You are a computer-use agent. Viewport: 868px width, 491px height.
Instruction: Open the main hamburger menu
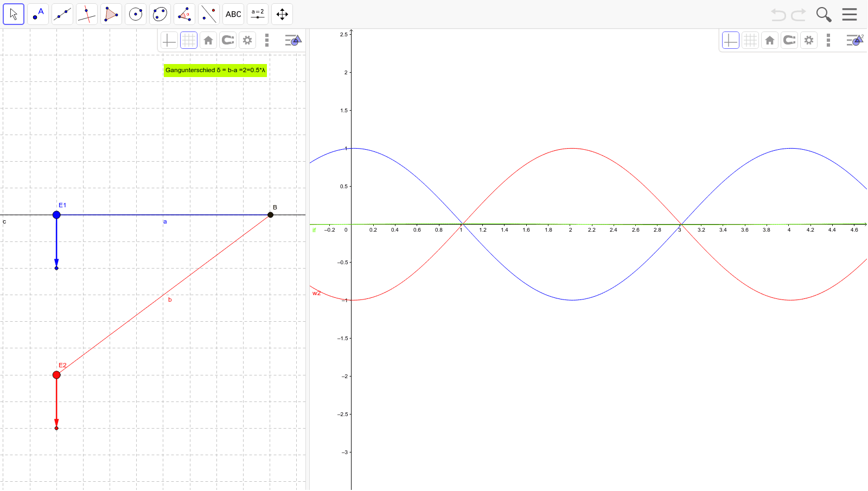tap(850, 14)
